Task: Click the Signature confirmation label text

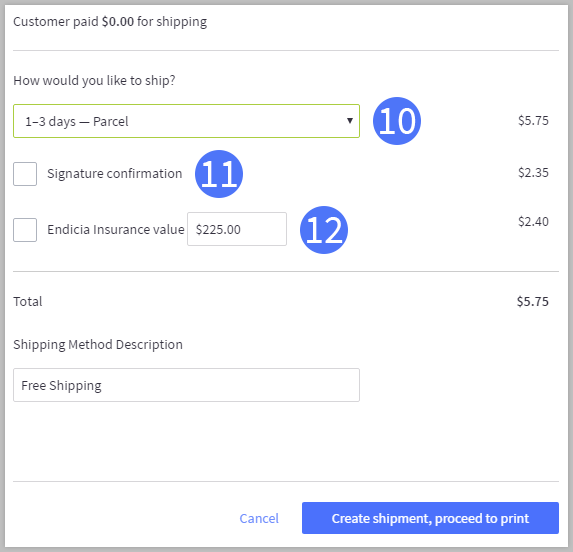Action: pyautogui.click(x=114, y=174)
